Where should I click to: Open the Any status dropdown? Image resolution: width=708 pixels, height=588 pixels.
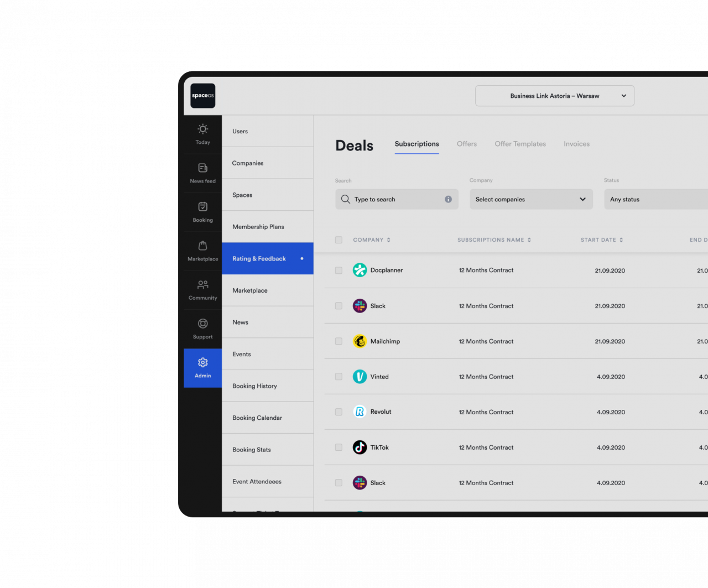coord(656,199)
